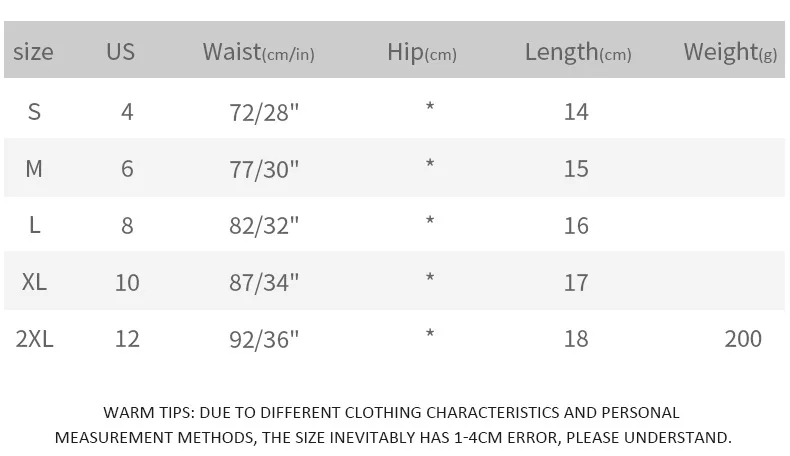Screen dimensions: 790x456
Task: Select the XL size cell
Action: 34,282
